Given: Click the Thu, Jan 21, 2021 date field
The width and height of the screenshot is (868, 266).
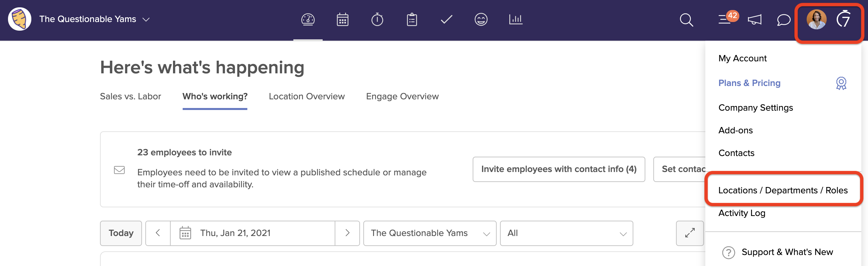Looking at the screenshot, I should [253, 233].
